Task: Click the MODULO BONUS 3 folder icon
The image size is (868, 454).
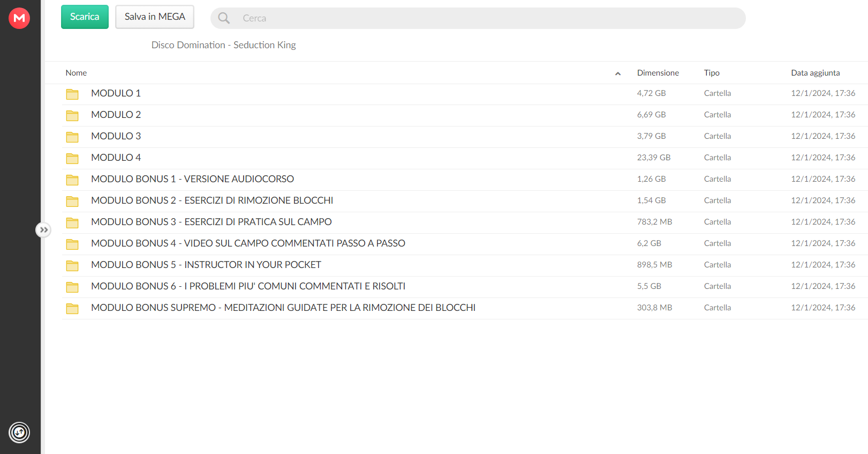Action: [72, 222]
